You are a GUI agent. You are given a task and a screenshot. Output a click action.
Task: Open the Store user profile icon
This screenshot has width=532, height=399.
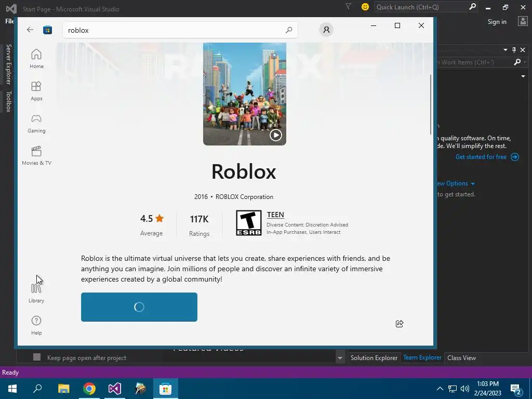pyautogui.click(x=326, y=30)
